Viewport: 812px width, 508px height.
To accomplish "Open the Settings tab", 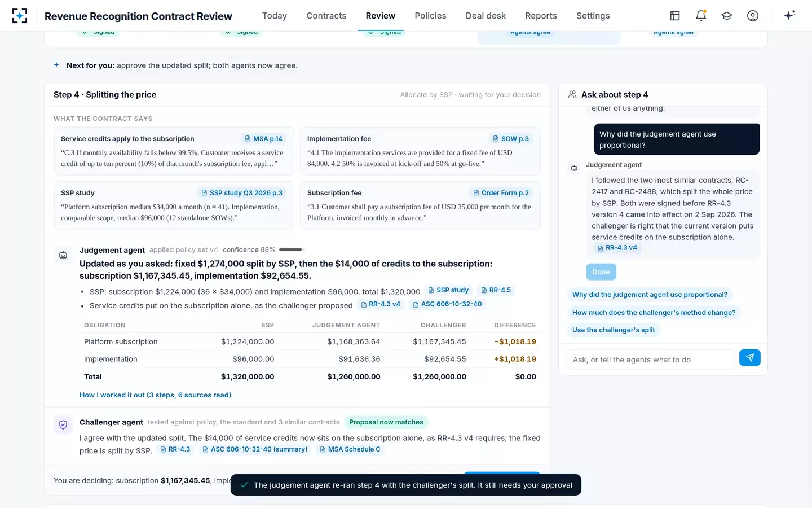I will coord(593,16).
